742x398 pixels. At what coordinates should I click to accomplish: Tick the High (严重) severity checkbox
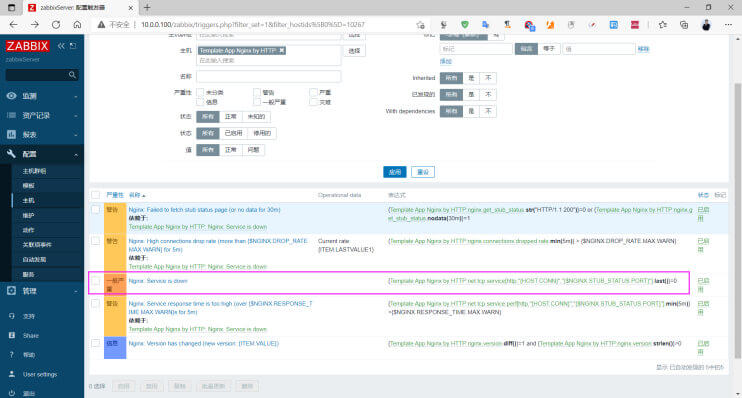(x=313, y=92)
